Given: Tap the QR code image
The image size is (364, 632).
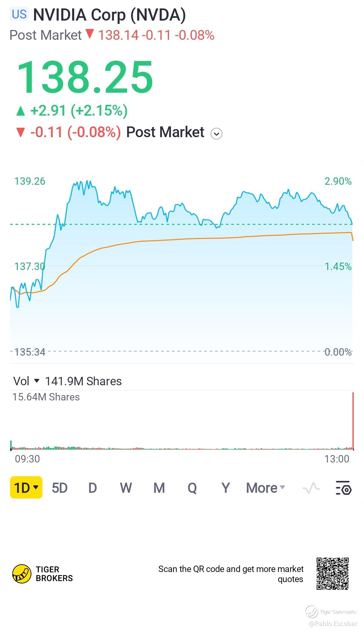Looking at the screenshot, I should (332, 574).
